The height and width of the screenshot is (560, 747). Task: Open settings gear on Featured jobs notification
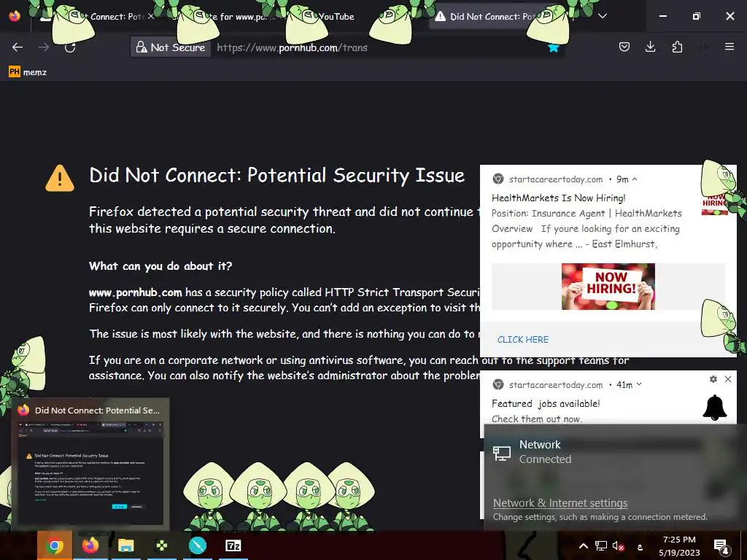pyautogui.click(x=713, y=379)
